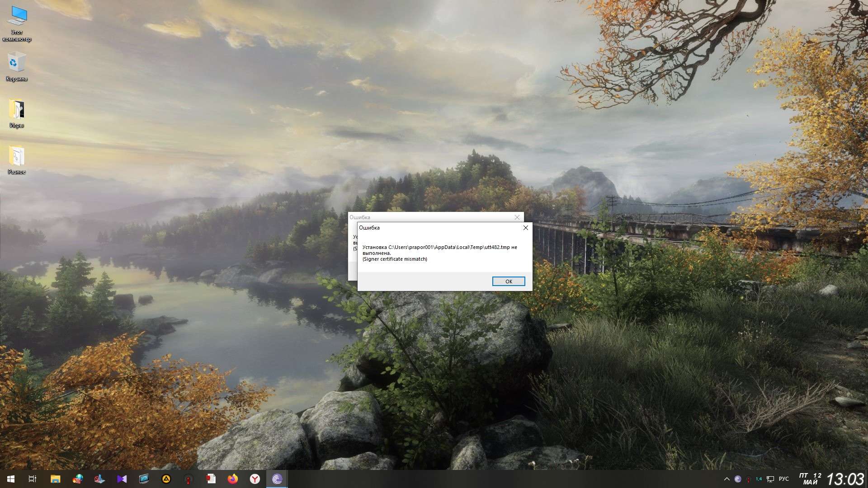Switch to BitTorrent taskbar window
The height and width of the screenshot is (488, 868).
[277, 479]
